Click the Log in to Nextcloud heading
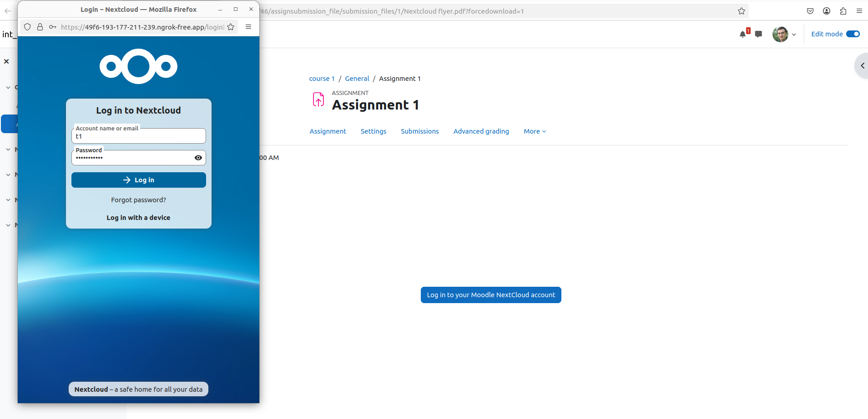Viewport: 868px width, 419px height. tap(139, 110)
